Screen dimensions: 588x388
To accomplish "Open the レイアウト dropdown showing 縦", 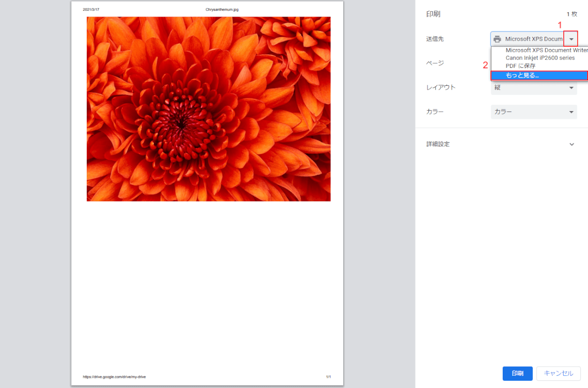I will point(534,88).
